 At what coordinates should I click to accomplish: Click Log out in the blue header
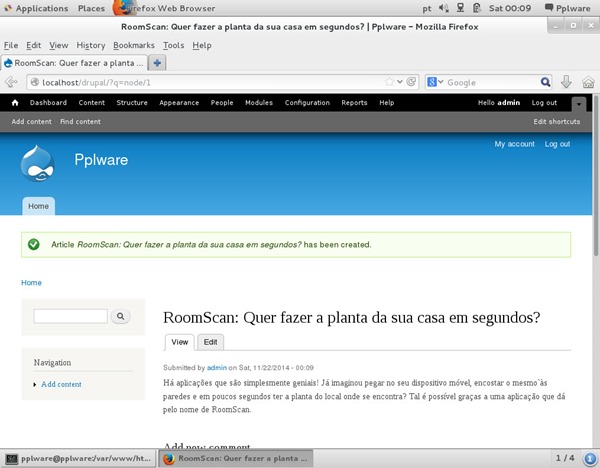(558, 144)
